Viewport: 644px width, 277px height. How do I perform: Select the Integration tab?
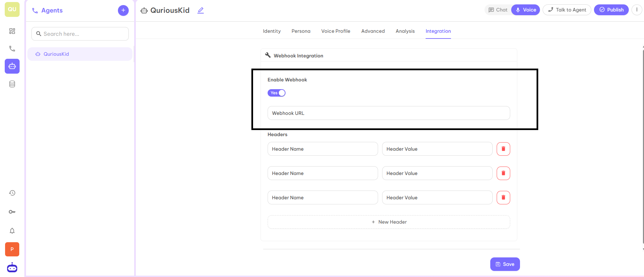438,31
